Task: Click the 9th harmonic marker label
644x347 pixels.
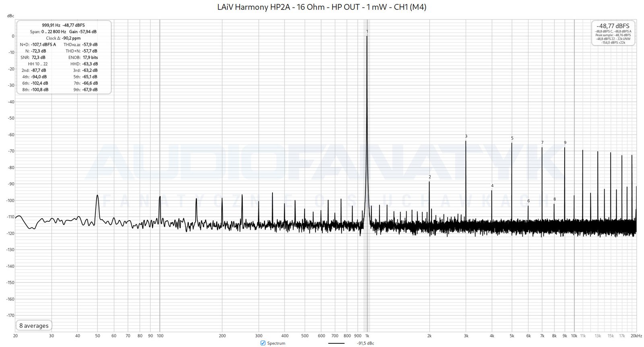Action: coord(565,143)
